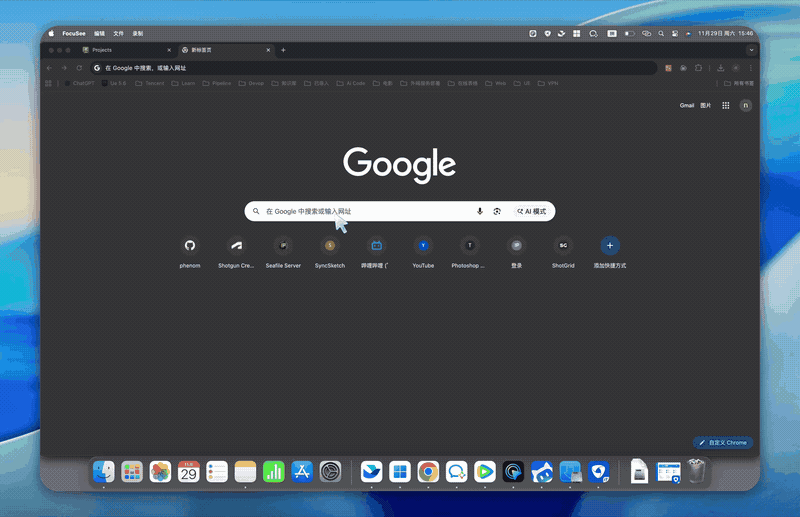This screenshot has height=517, width=800.
Task: Open the 文件 menu in the menu bar
Action: coord(118,34)
